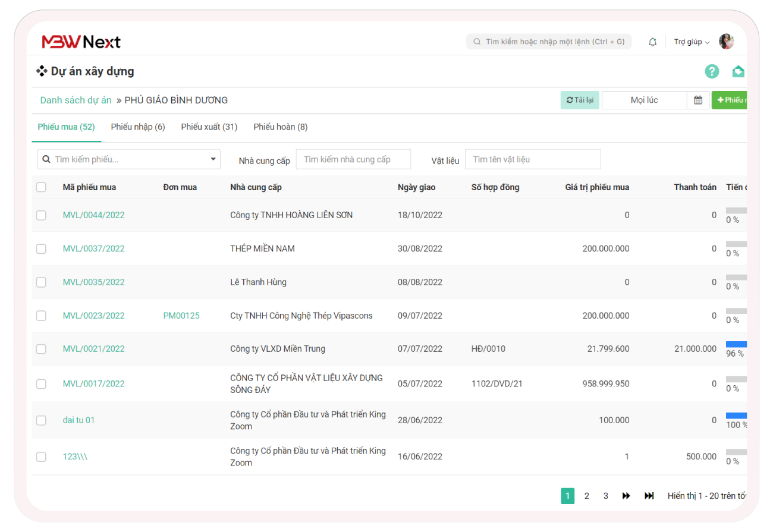Switch to the Phiếu nhập (6) tab
Viewport: 773px width, 532px height.
click(x=138, y=127)
